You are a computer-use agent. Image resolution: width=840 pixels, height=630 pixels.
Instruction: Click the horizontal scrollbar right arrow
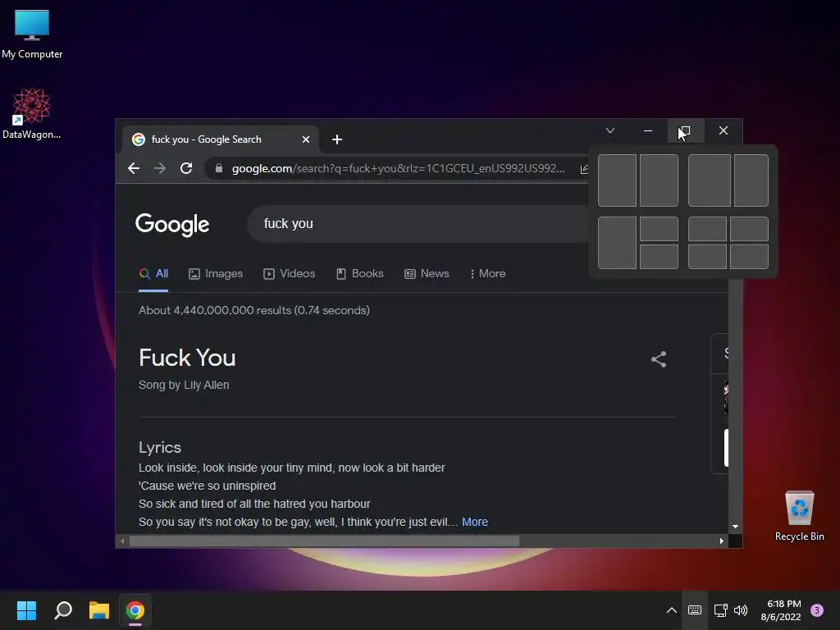(722, 541)
